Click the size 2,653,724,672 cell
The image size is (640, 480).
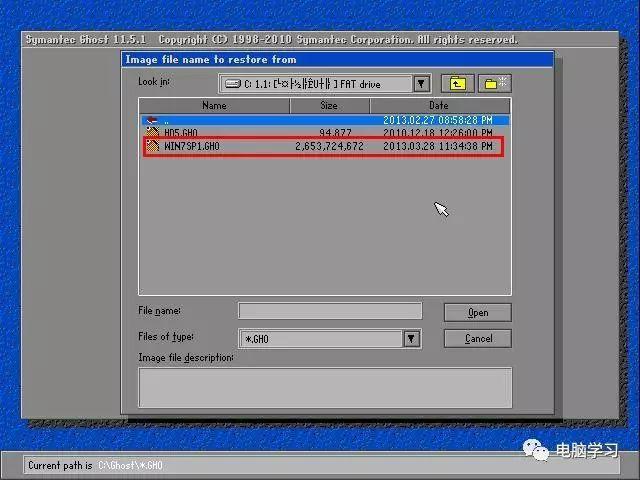(x=329, y=146)
